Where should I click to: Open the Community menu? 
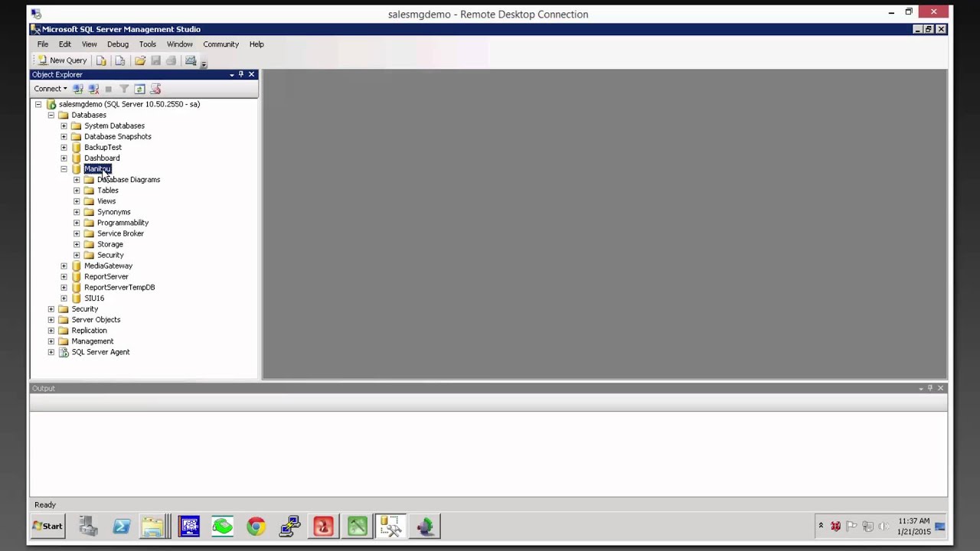pyautogui.click(x=221, y=44)
